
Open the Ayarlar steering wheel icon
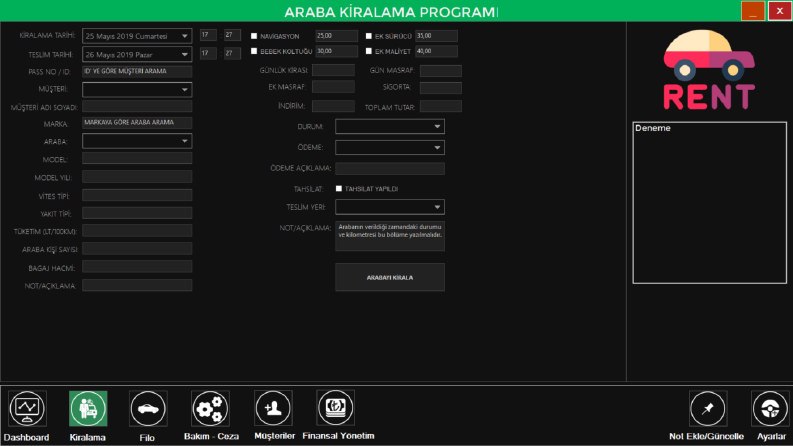tap(770, 409)
